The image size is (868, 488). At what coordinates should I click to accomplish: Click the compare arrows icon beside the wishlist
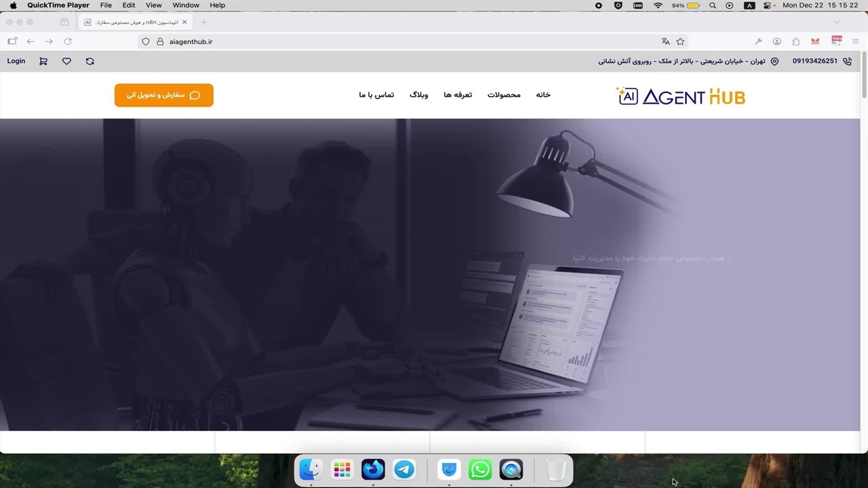(x=90, y=61)
